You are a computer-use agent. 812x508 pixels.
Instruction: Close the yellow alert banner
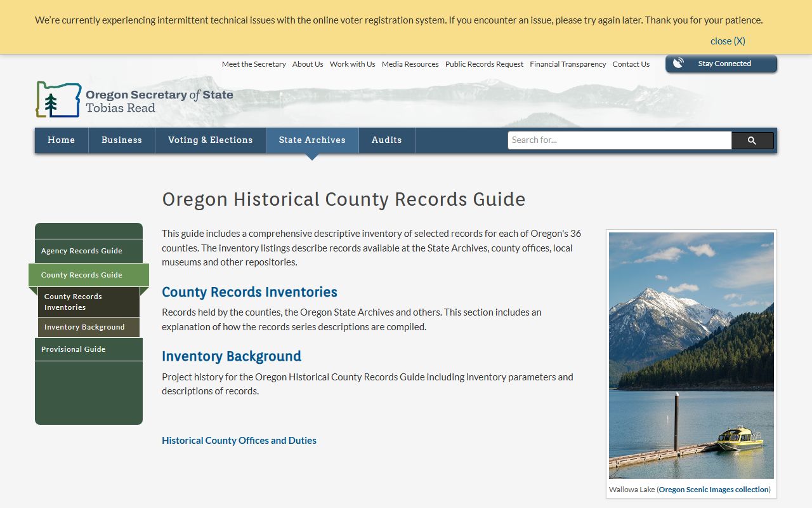(728, 41)
